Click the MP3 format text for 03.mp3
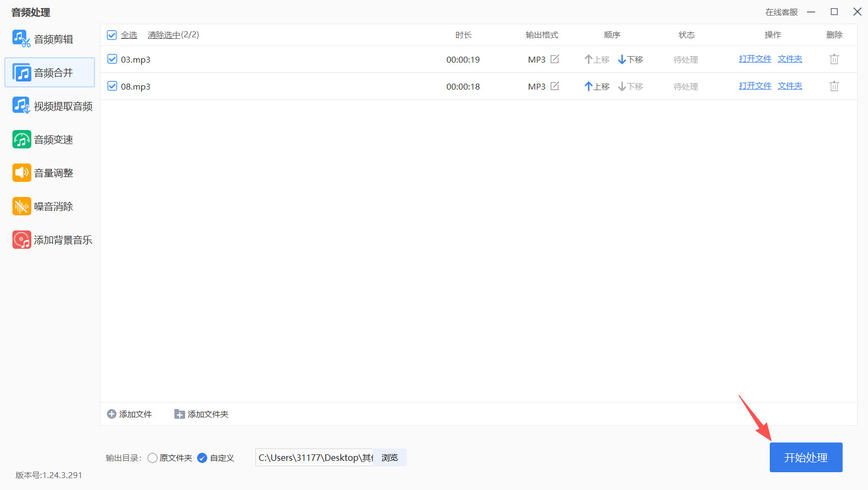 click(537, 59)
